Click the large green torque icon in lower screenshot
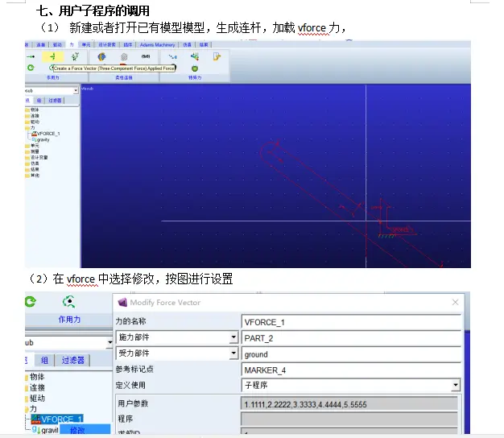 tap(31, 302)
